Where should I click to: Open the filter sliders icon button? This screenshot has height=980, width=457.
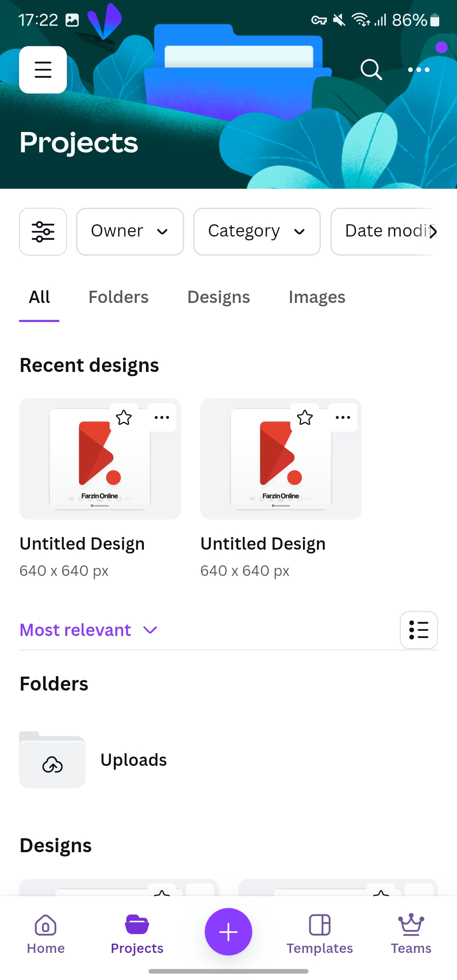(43, 231)
